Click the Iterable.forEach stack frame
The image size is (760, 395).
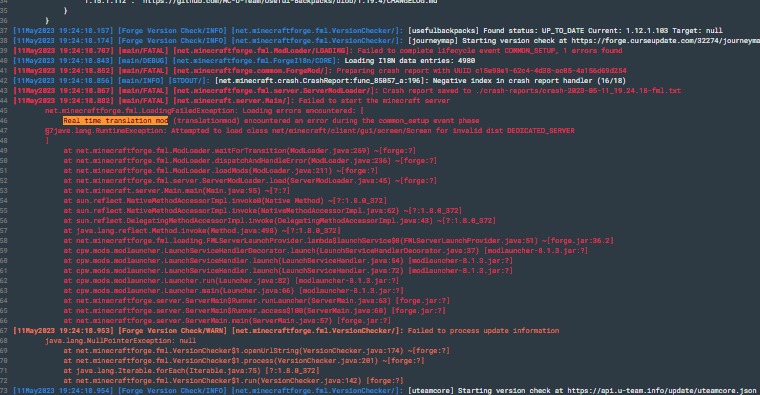click(x=191, y=371)
